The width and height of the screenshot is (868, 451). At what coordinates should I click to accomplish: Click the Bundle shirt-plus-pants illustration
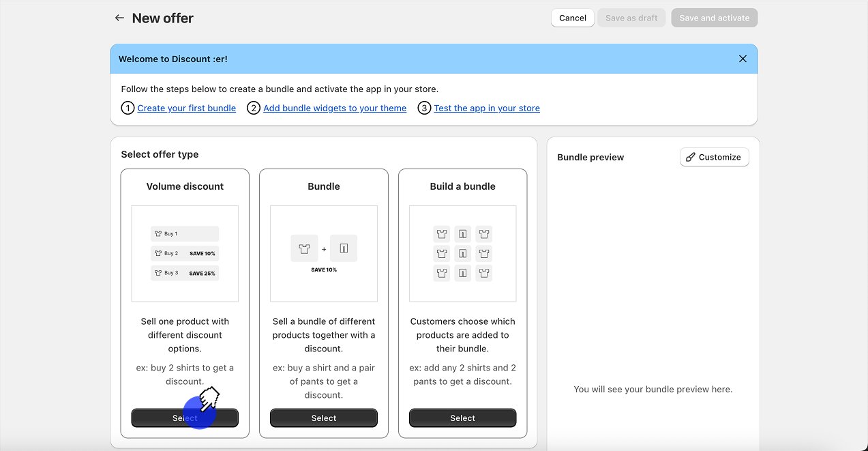pyautogui.click(x=324, y=253)
